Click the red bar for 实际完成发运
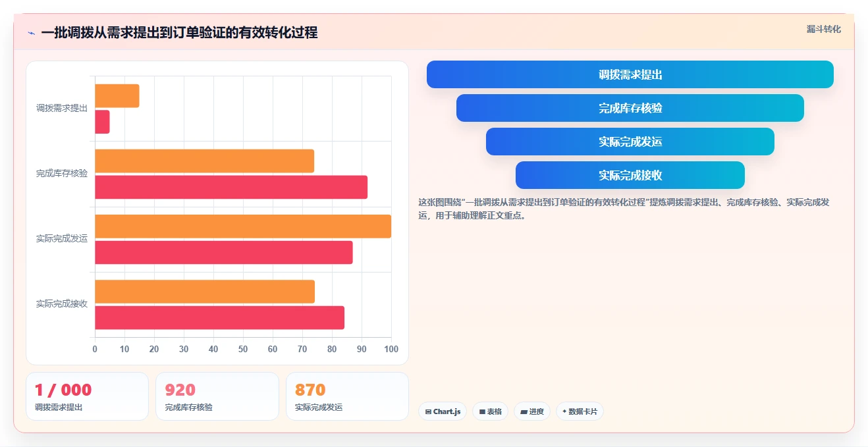This screenshot has width=868, height=447. point(224,252)
